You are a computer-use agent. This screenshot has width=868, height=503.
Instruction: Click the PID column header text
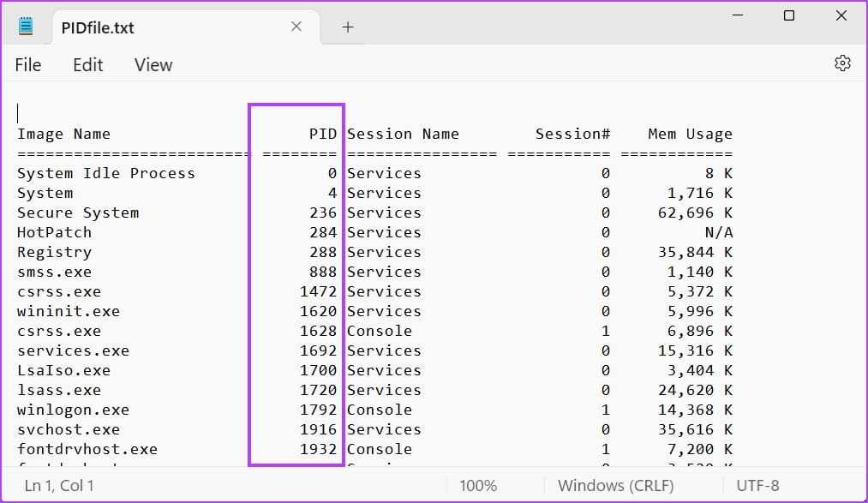coord(323,134)
